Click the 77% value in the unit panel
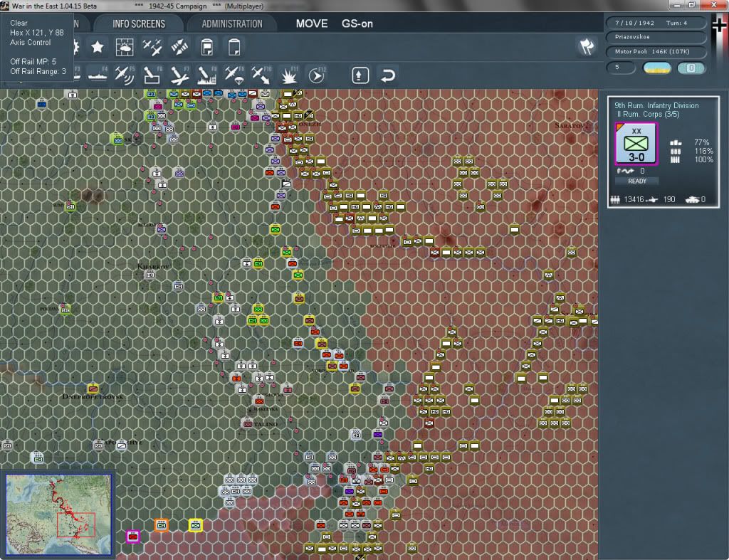This screenshot has width=729, height=560. coord(701,143)
